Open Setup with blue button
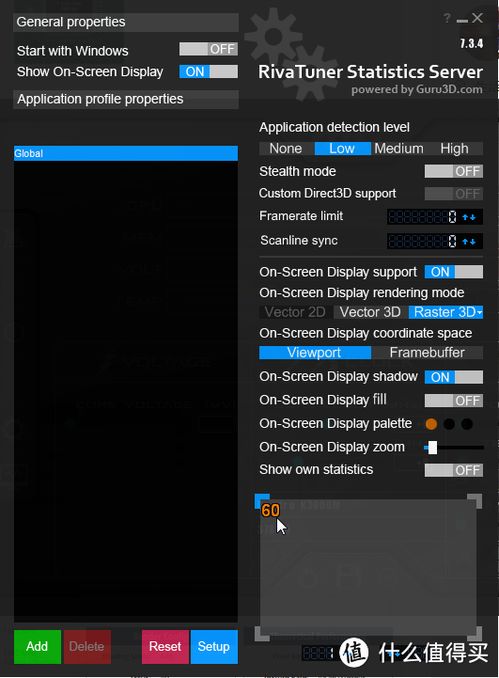Image resolution: width=499 pixels, height=678 pixels. point(214,646)
